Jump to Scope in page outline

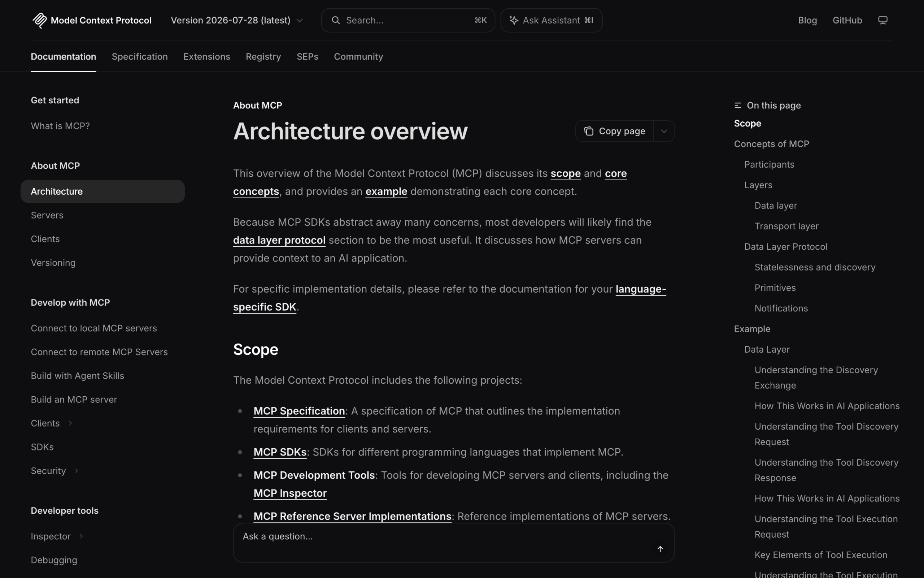click(747, 124)
